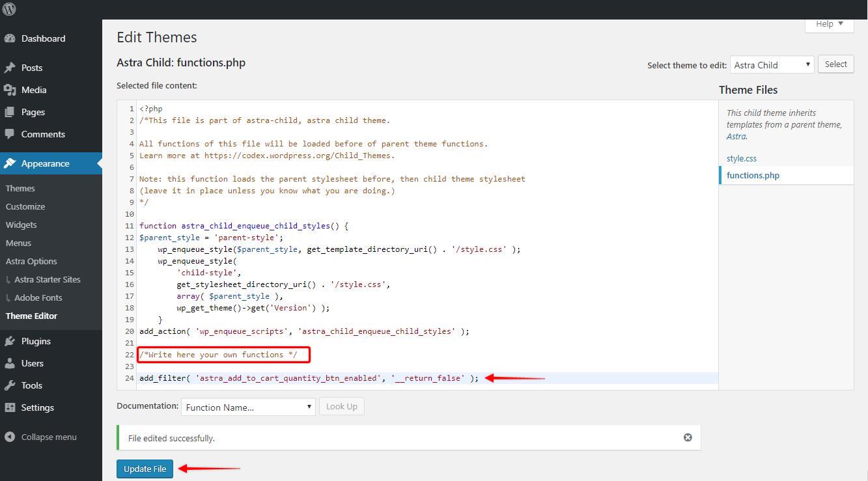Open Menus under Appearance
The width and height of the screenshot is (868, 481).
(x=18, y=243)
